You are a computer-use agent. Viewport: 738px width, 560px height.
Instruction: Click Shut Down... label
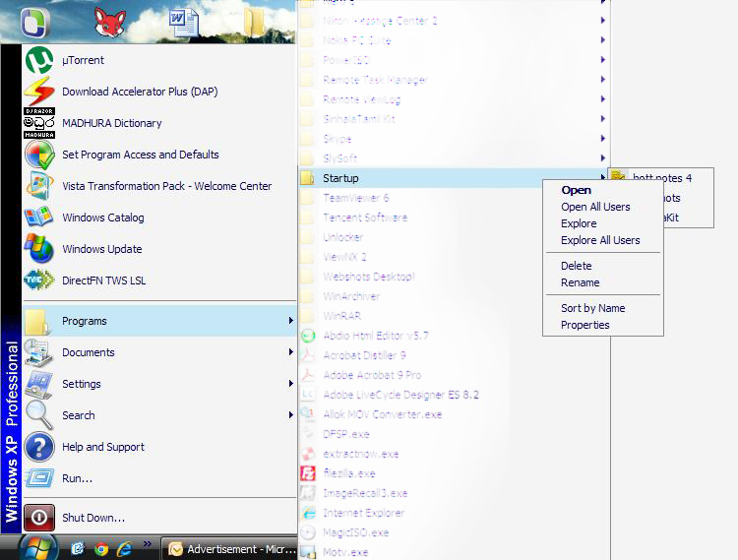(x=93, y=518)
